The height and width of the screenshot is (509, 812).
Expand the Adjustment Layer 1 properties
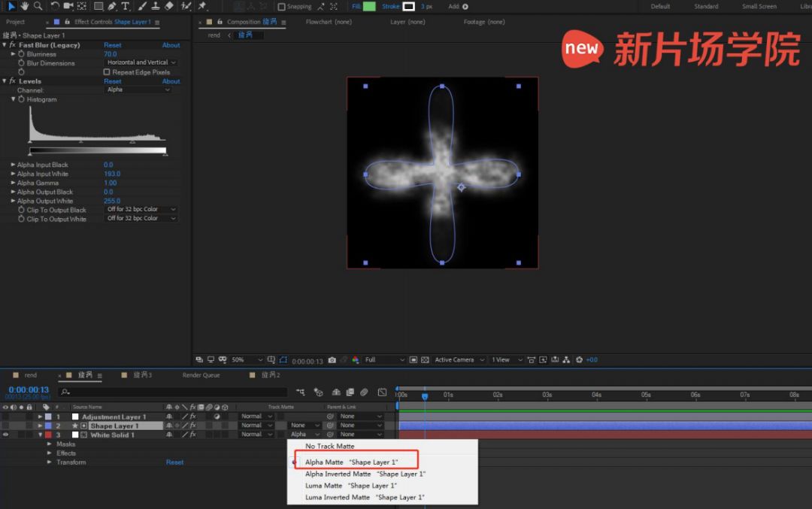tap(41, 417)
